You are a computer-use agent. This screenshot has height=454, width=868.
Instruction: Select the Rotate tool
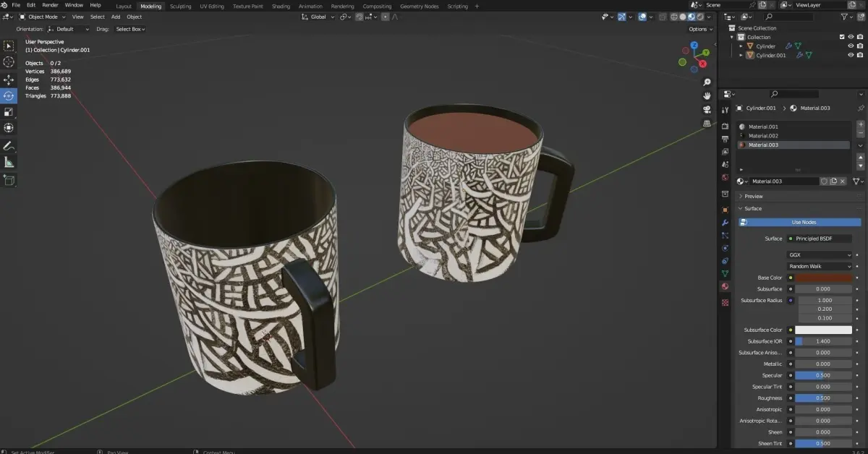click(9, 96)
